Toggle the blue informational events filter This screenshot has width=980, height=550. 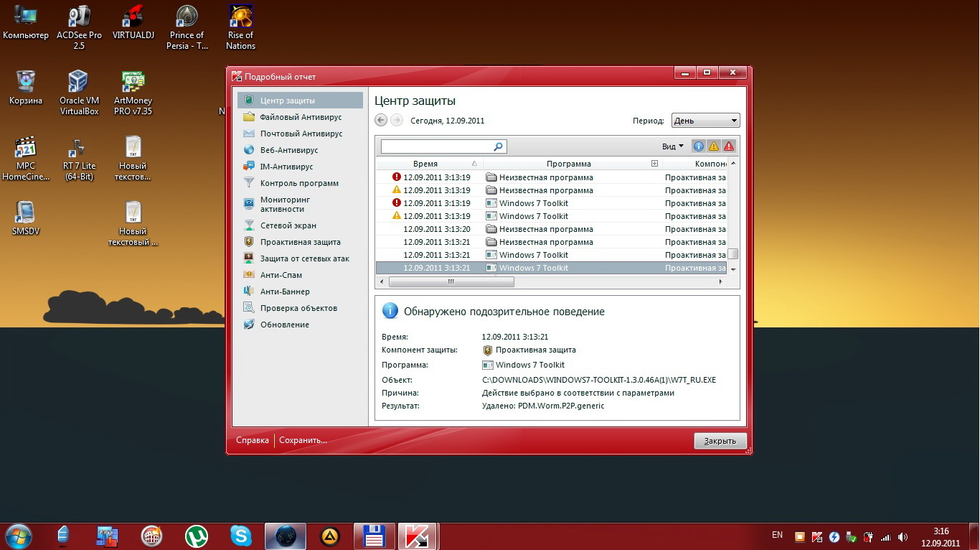698,146
